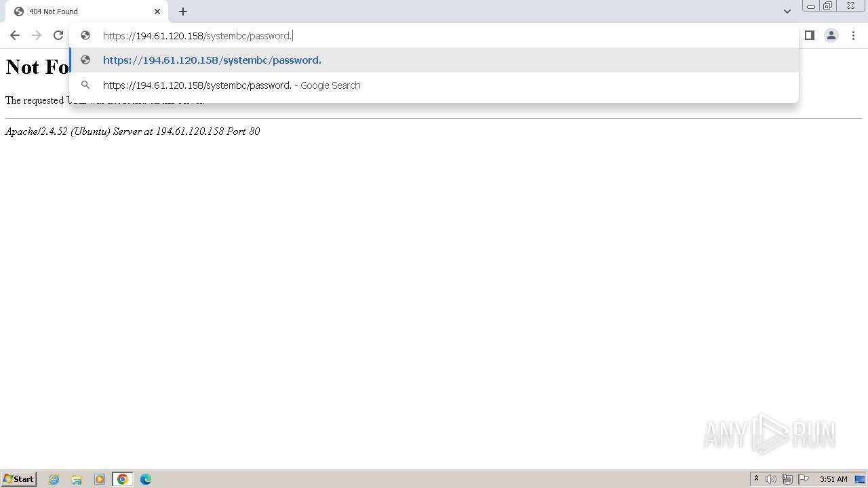Viewport: 868px width, 488px height.
Task: Click the globe icon beside the URL suggestion
Action: click(x=85, y=60)
